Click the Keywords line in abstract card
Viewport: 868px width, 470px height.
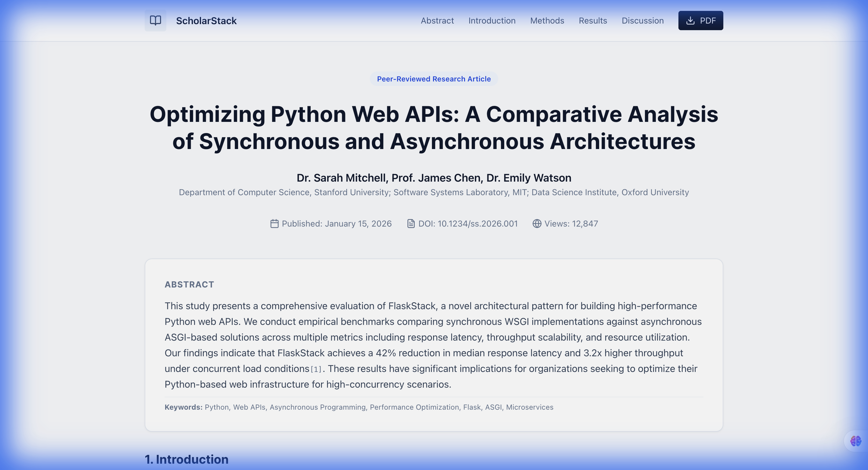[359, 407]
